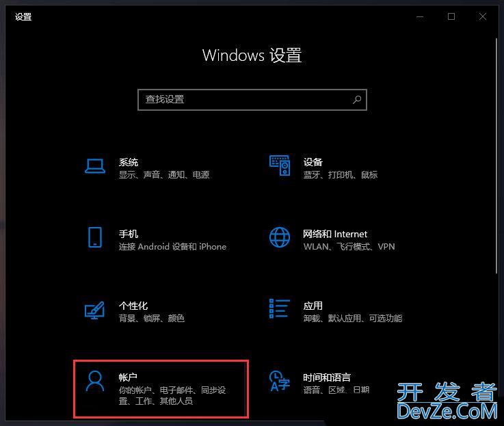Minimize the 设置 window
This screenshot has height=426, width=504.
tap(420, 16)
